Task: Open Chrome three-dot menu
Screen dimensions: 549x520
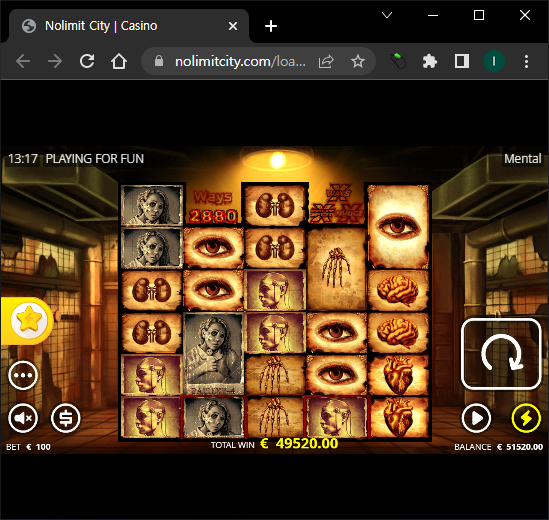Action: pos(526,61)
